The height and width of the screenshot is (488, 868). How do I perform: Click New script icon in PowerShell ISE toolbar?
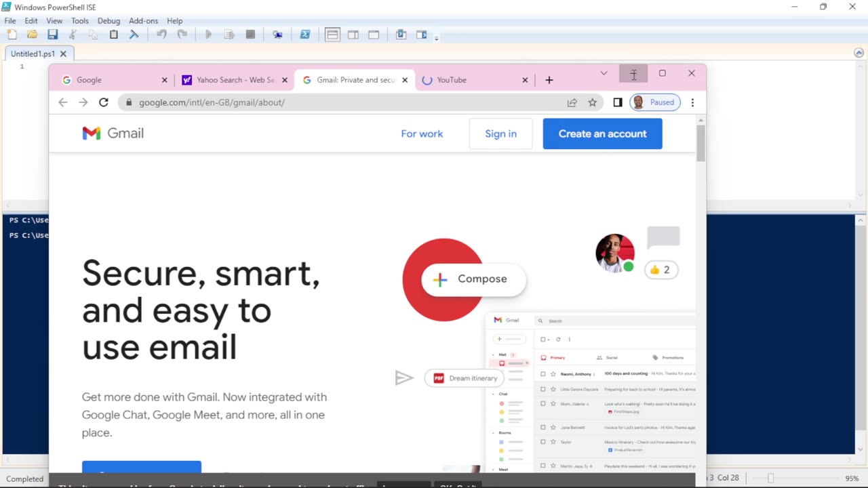pyautogui.click(x=12, y=35)
